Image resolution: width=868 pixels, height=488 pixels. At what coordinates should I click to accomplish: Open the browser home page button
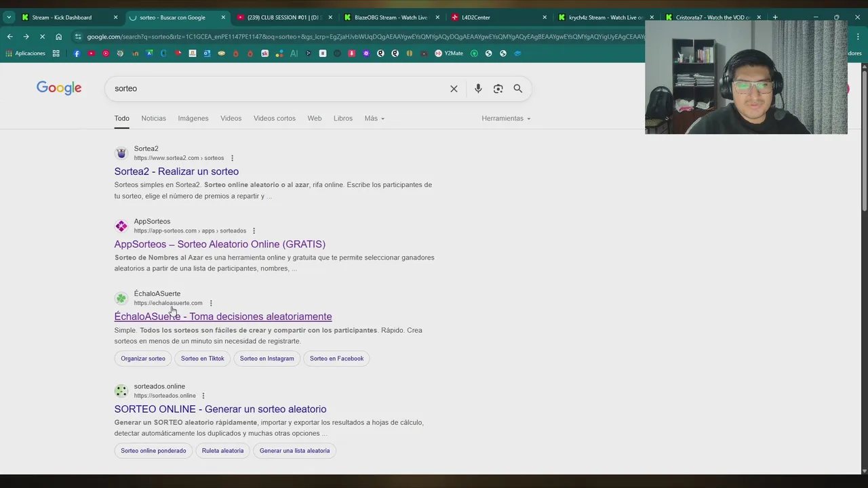tap(58, 37)
